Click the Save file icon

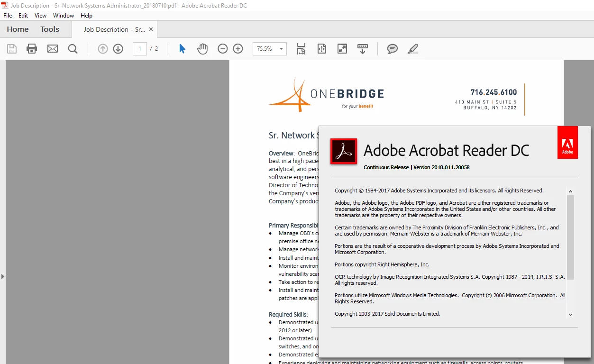[x=12, y=49]
